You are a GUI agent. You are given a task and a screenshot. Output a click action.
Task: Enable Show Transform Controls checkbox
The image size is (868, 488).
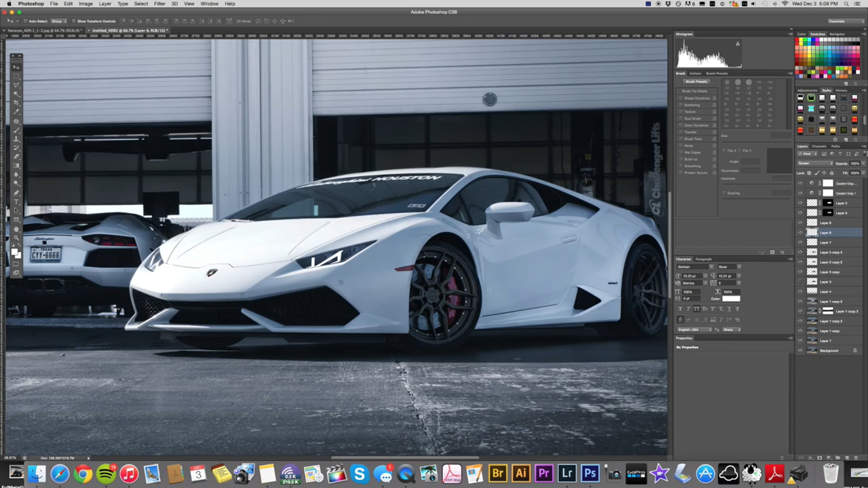coord(74,21)
